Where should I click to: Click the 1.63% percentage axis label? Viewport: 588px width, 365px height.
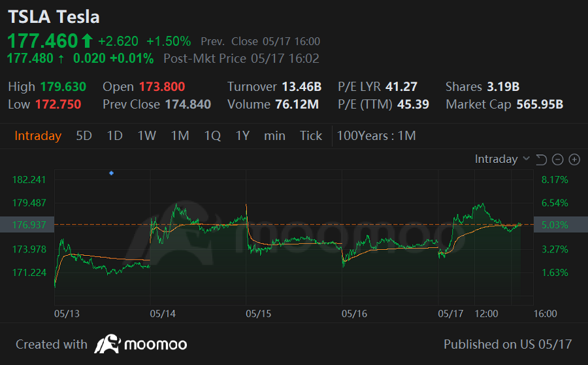(x=555, y=273)
